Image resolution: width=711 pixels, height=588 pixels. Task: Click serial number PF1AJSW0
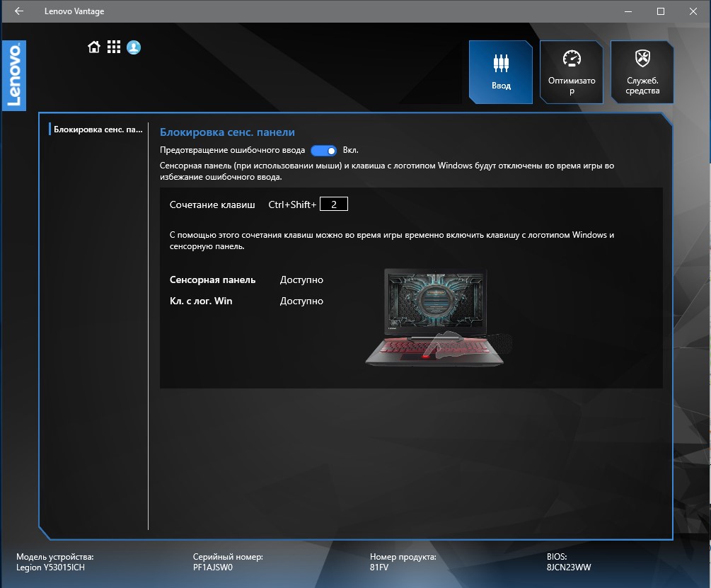pyautogui.click(x=213, y=567)
